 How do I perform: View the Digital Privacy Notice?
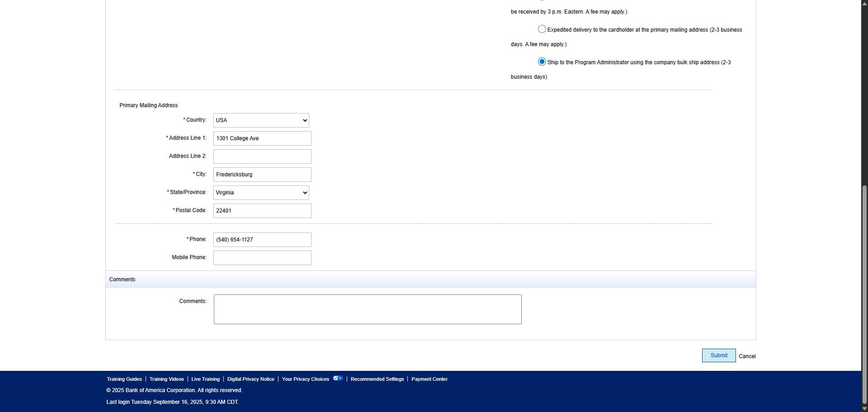tap(250, 379)
